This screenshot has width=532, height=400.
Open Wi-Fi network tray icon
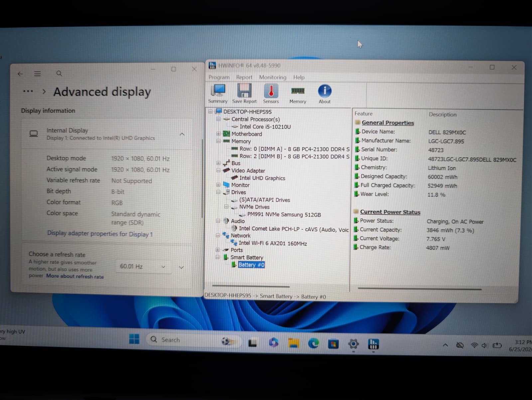[474, 346]
